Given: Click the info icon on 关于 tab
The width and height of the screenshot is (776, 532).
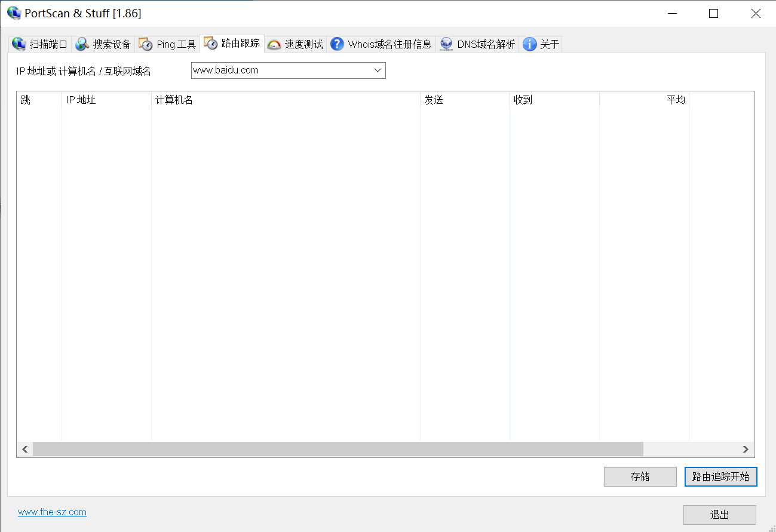Looking at the screenshot, I should [529, 43].
